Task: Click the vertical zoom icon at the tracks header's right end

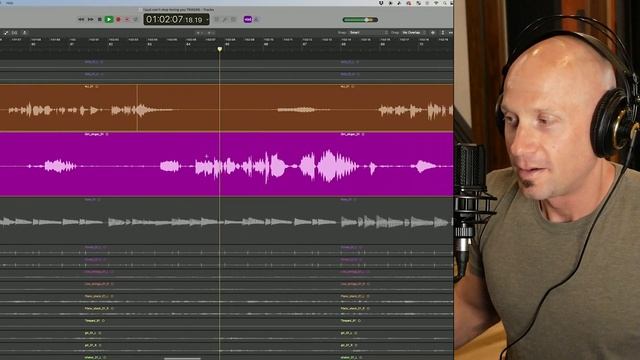Action: [443, 33]
